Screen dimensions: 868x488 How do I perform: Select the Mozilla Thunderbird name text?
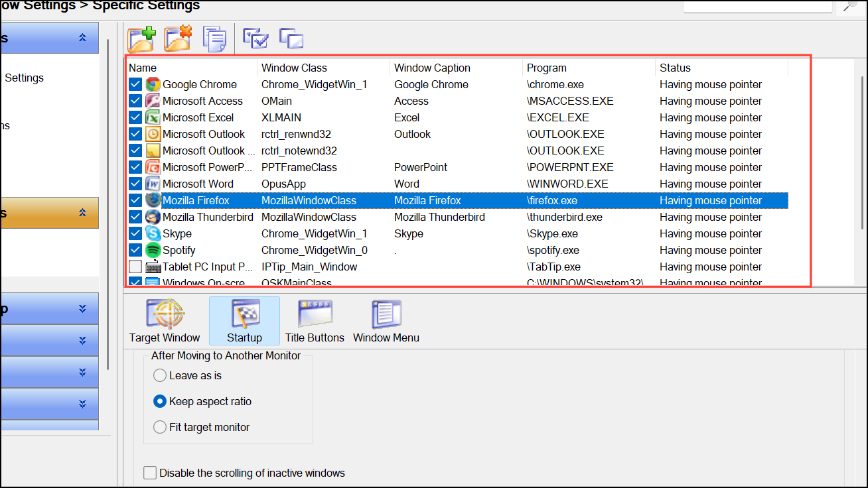coord(208,217)
